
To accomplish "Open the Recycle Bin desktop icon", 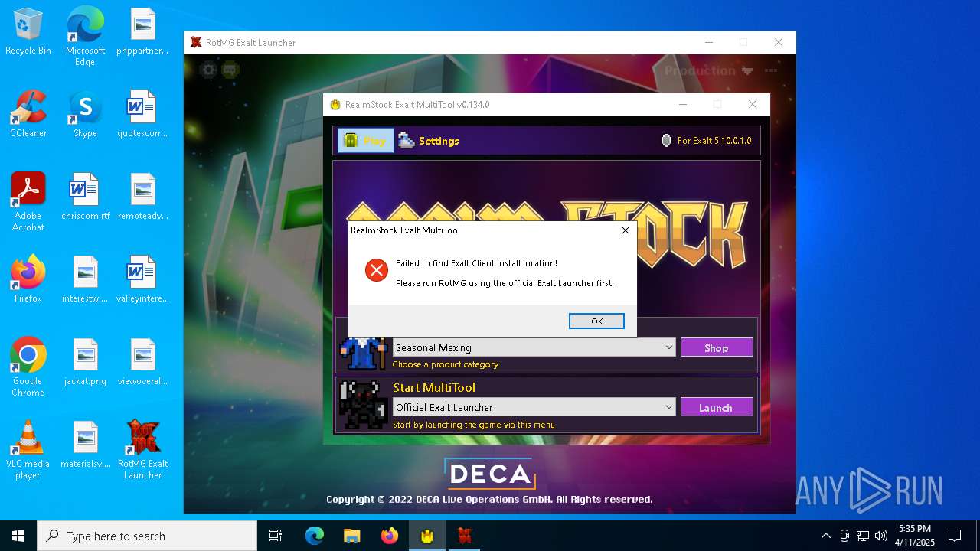I will [x=28, y=32].
